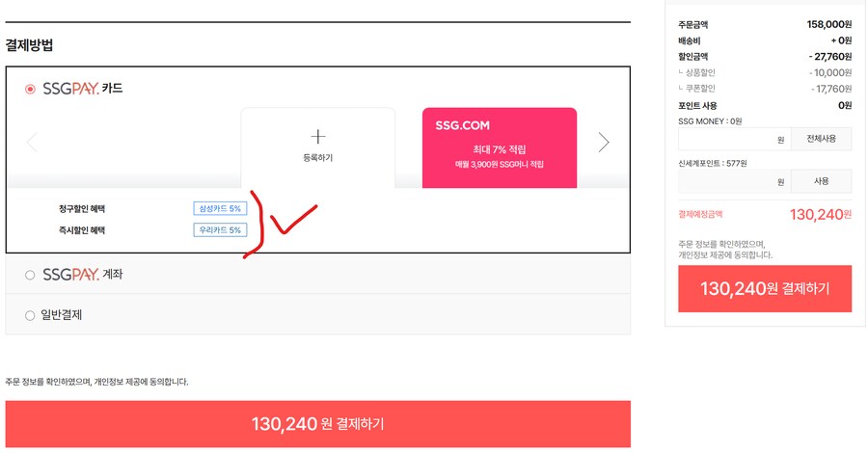
Task: Click the SSGPAY 계좌 logo
Action: point(83,275)
